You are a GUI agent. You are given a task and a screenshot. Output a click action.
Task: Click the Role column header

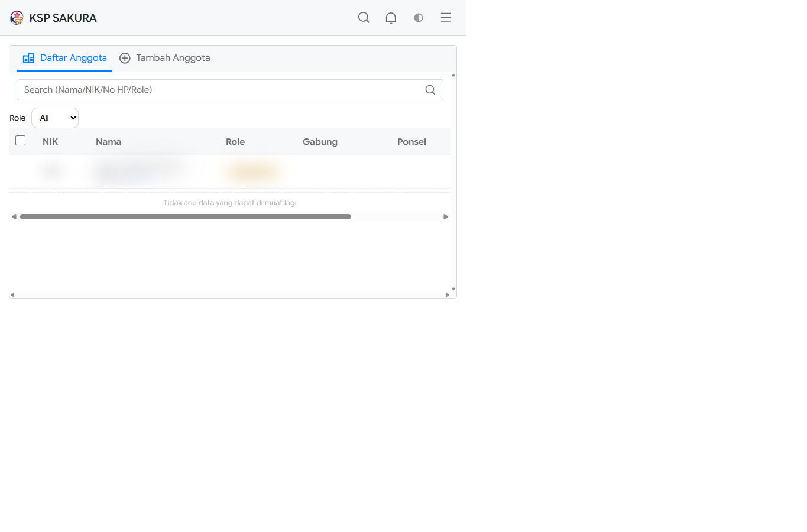coord(235,142)
